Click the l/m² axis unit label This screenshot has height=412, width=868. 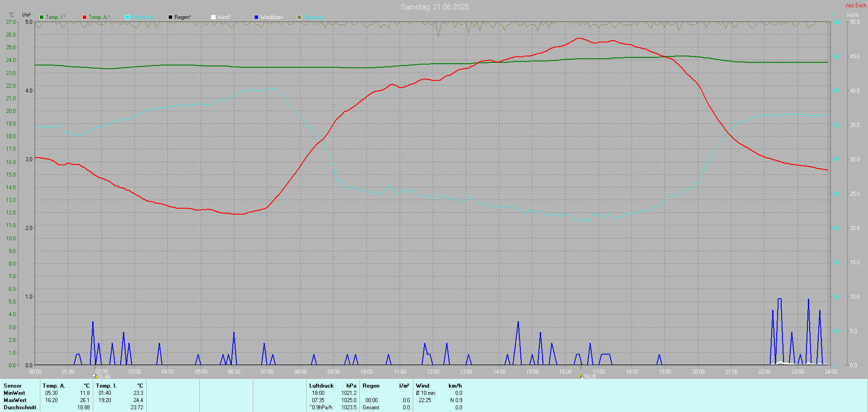point(26,15)
